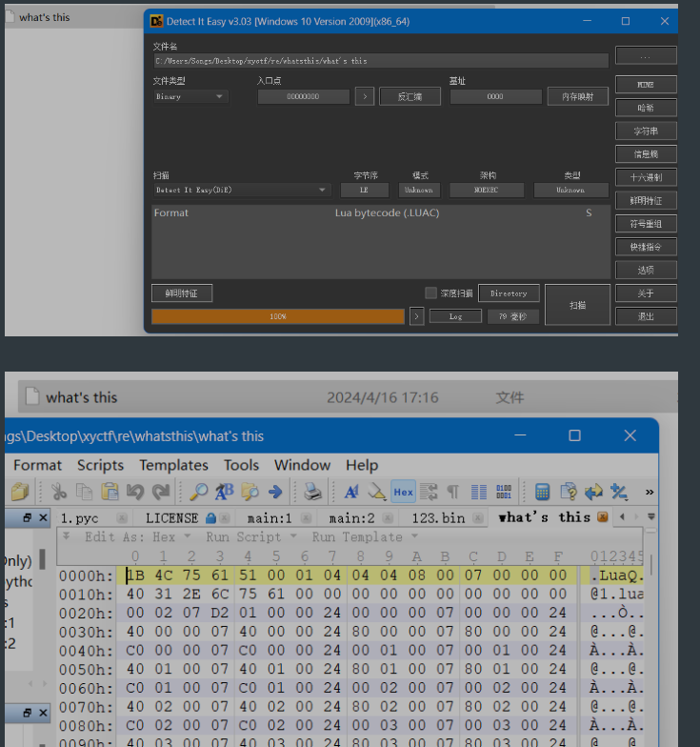The height and width of the screenshot is (747, 700).
Task: Click the Undo arrow icon
Action: (135, 492)
